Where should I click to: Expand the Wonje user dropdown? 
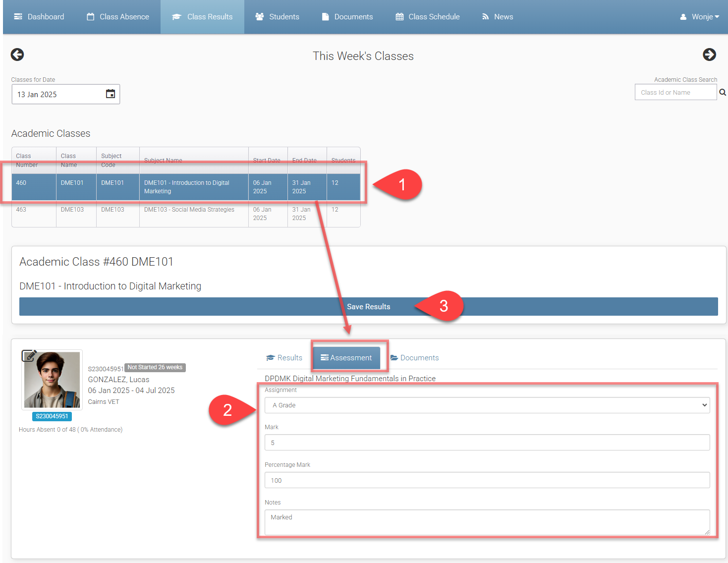pos(699,17)
